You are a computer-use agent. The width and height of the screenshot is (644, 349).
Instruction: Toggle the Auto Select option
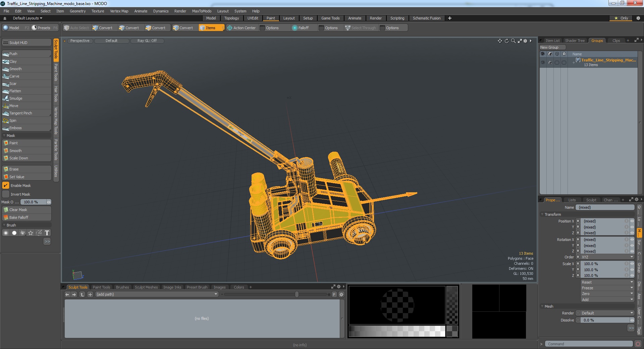coord(76,28)
